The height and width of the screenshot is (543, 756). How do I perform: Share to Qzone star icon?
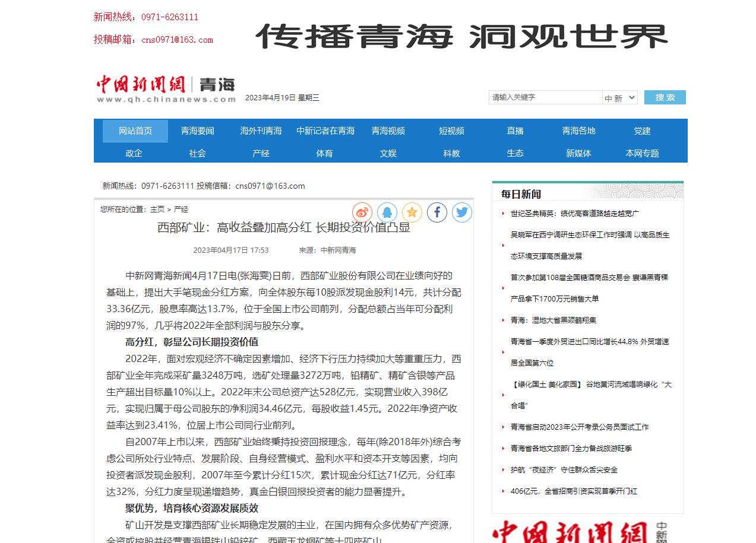412,212
